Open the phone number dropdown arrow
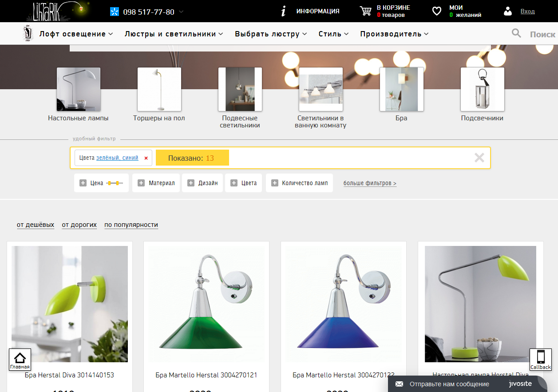Image resolution: width=558 pixels, height=392 pixels. (x=181, y=12)
